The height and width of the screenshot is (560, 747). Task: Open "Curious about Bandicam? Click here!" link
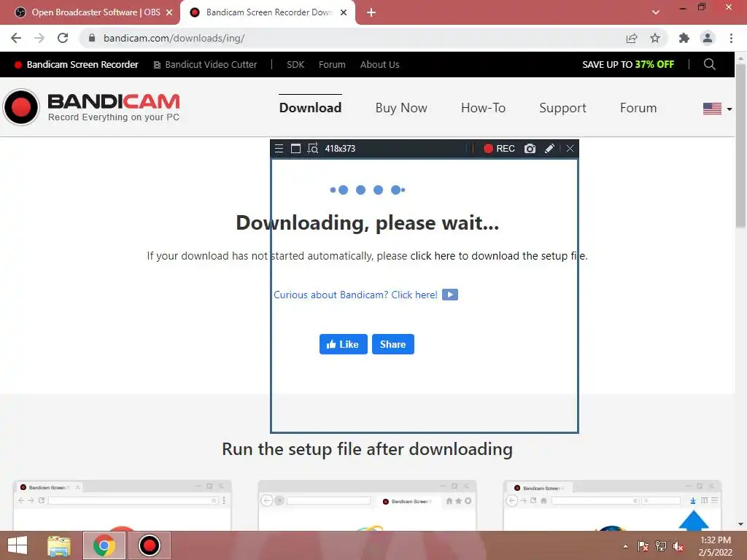(x=355, y=295)
